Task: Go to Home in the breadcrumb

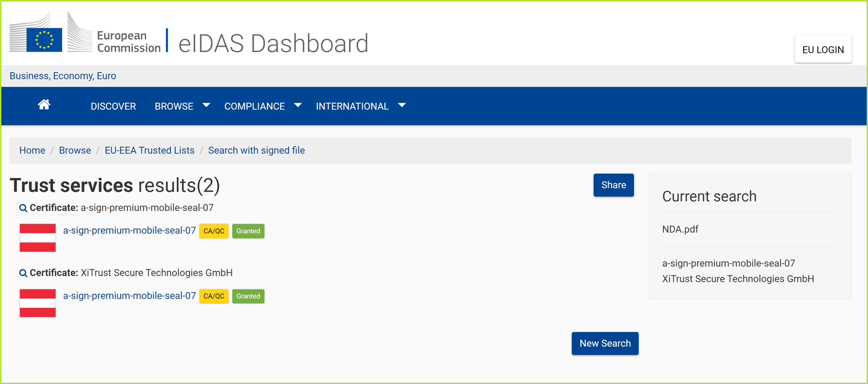Action: pos(32,151)
